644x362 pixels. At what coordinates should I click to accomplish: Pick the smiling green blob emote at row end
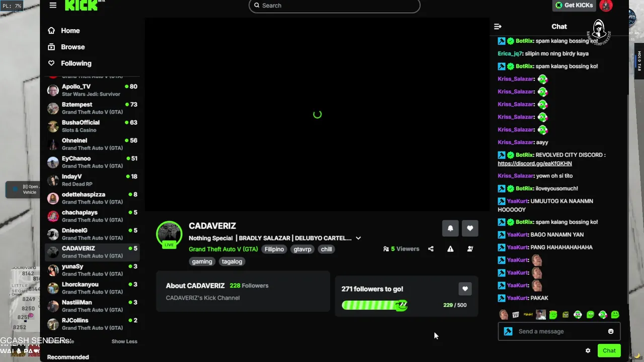615,315
